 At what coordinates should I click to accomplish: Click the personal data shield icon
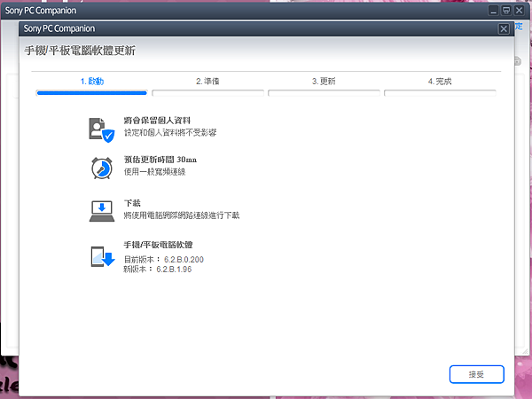[101, 130]
